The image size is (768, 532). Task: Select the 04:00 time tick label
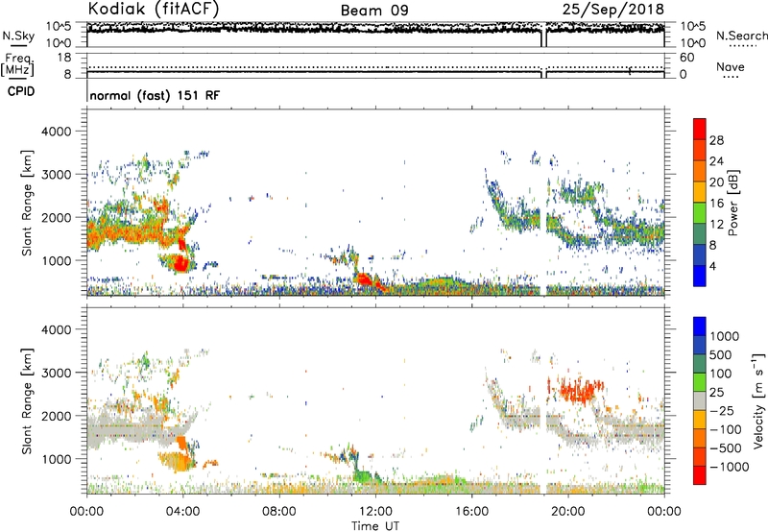[x=182, y=512]
